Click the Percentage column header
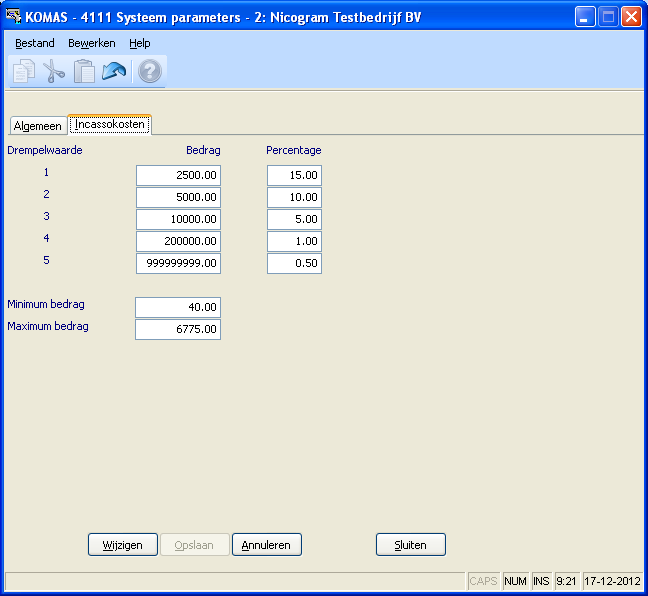The image size is (648, 596). 293,150
